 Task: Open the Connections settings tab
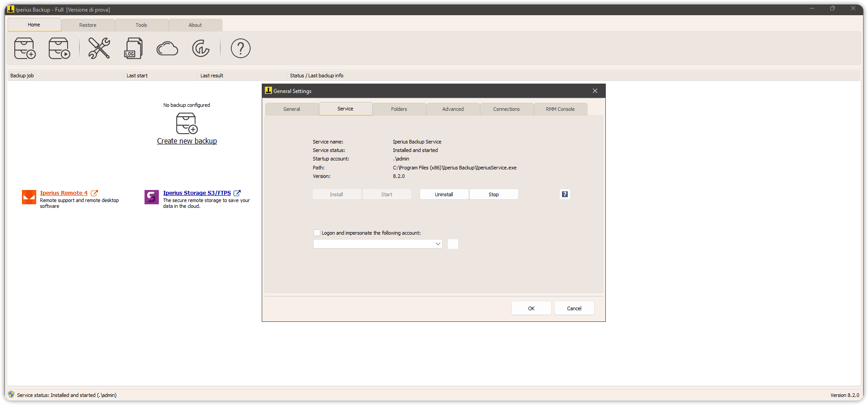point(506,109)
